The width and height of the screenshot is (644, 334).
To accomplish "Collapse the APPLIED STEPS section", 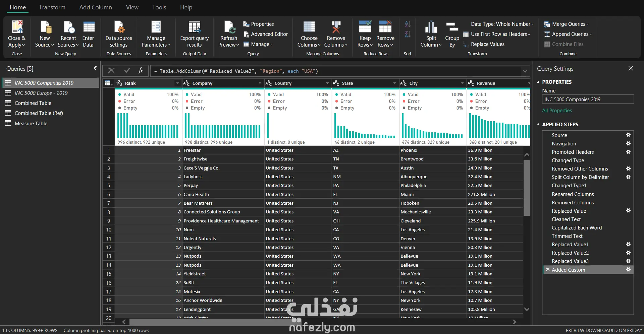I will pos(538,124).
